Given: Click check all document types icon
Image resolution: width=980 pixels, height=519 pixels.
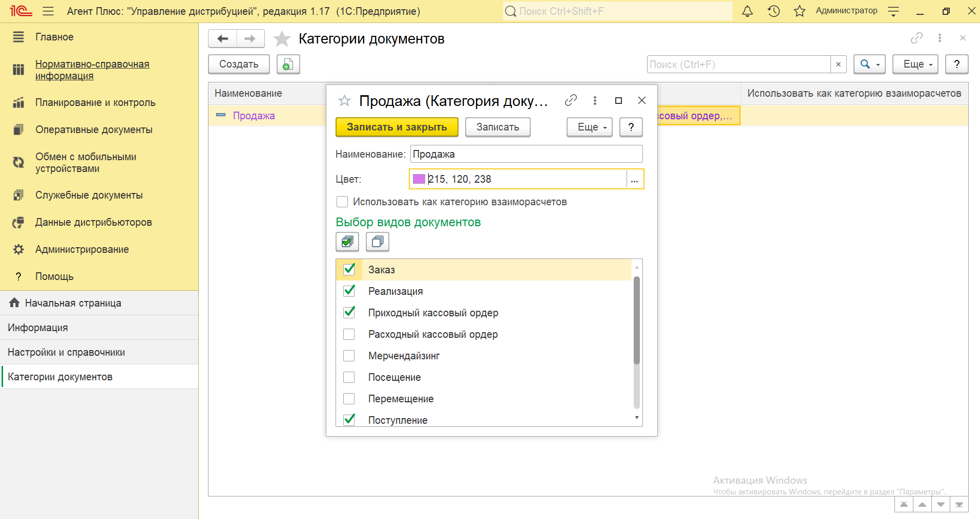Looking at the screenshot, I should [x=347, y=242].
